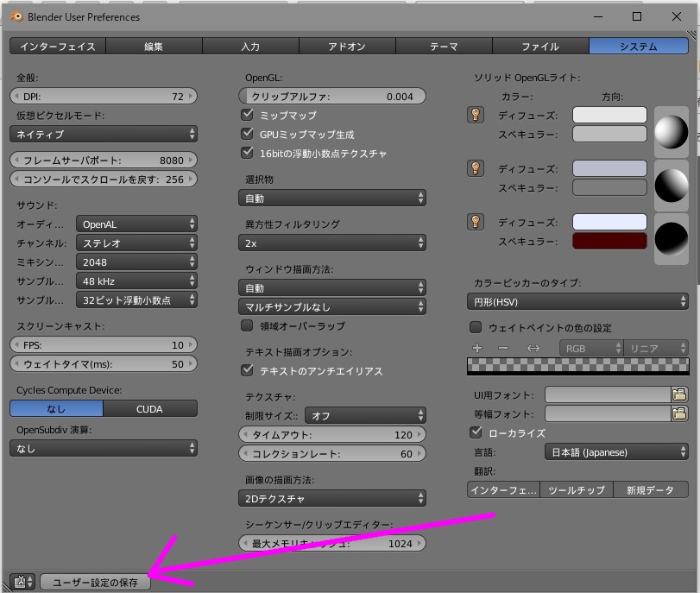Viewport: 700px width, 593px height.
Task: Open テクスチャ制限サイズ オフ dropdown
Action: pyautogui.click(x=365, y=416)
